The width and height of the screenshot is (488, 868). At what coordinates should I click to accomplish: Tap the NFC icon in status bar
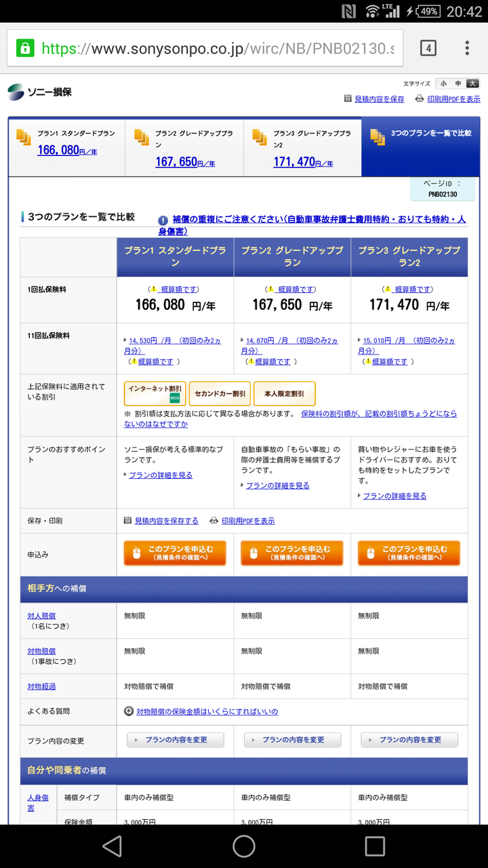[349, 12]
